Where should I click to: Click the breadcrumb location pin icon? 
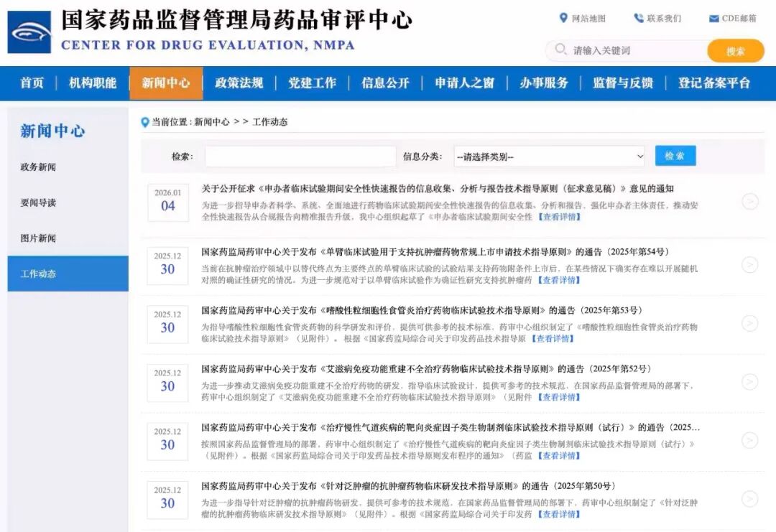[x=145, y=122]
